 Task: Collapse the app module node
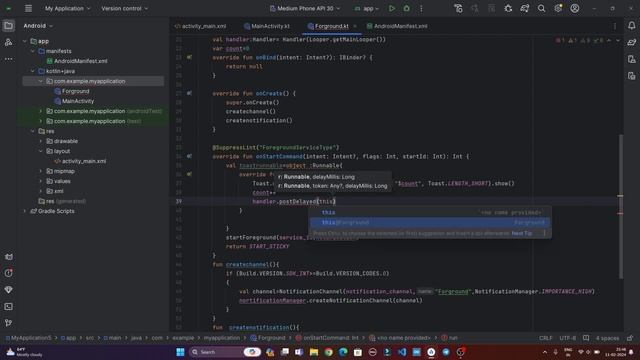[x=25, y=41]
